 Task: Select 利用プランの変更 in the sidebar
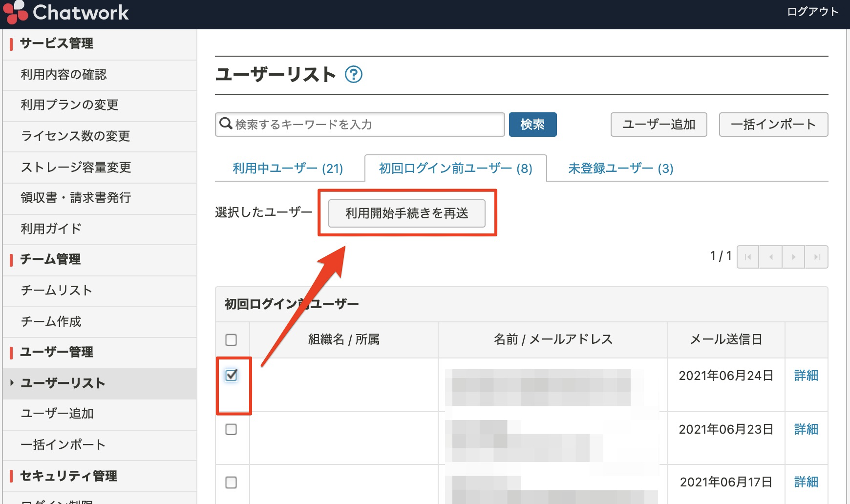(x=70, y=105)
